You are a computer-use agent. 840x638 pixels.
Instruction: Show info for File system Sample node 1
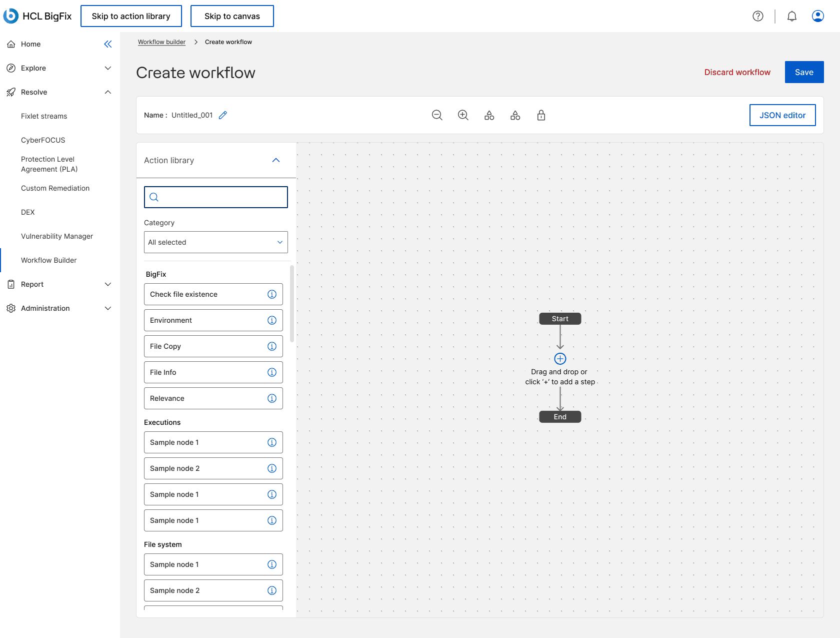pyautogui.click(x=272, y=564)
